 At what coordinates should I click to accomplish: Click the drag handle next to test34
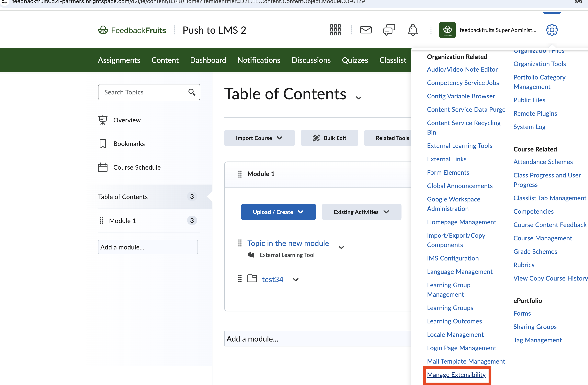point(240,279)
